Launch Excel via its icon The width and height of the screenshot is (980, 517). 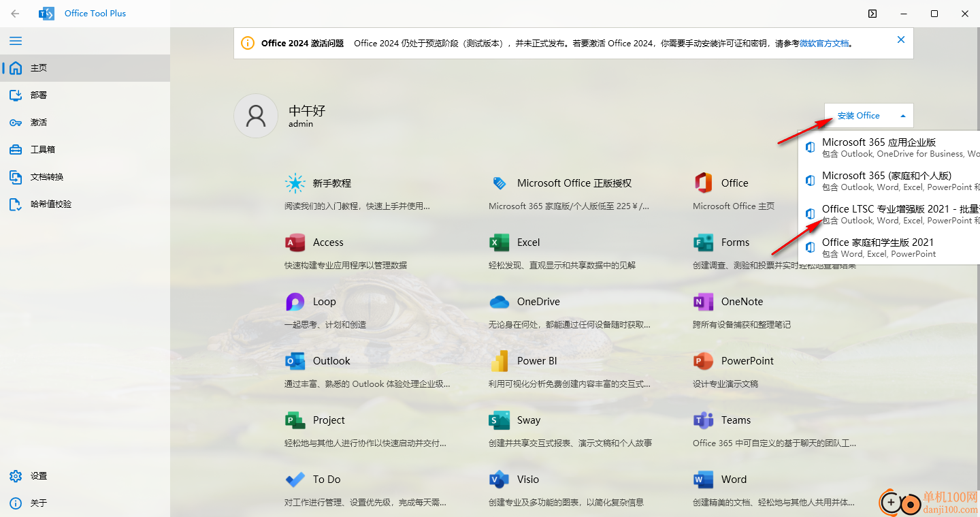point(500,242)
